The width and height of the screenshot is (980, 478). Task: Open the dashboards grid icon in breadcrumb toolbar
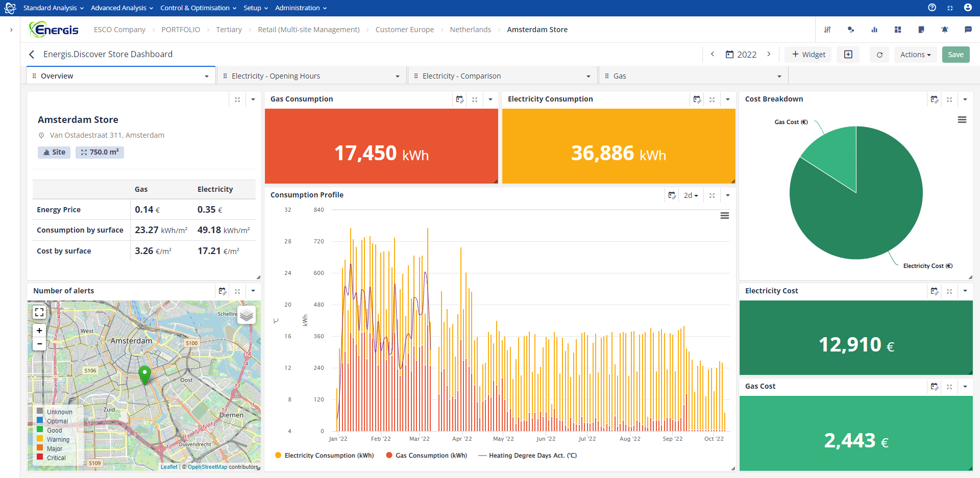(898, 30)
